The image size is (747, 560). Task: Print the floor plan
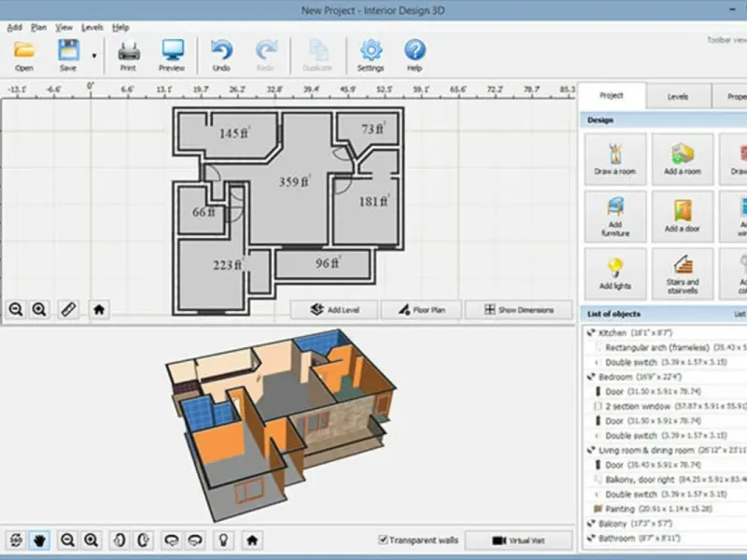click(x=128, y=55)
